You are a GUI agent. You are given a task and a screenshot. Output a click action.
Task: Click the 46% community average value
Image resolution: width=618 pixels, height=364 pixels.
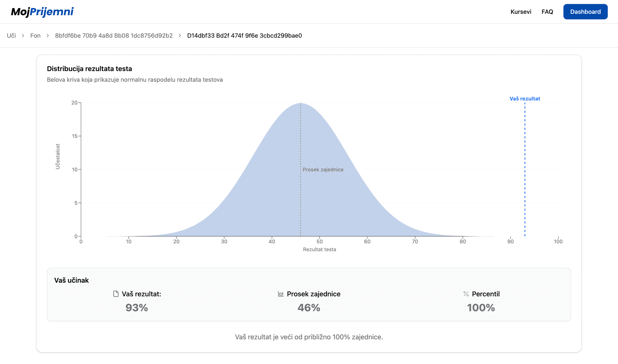point(309,308)
